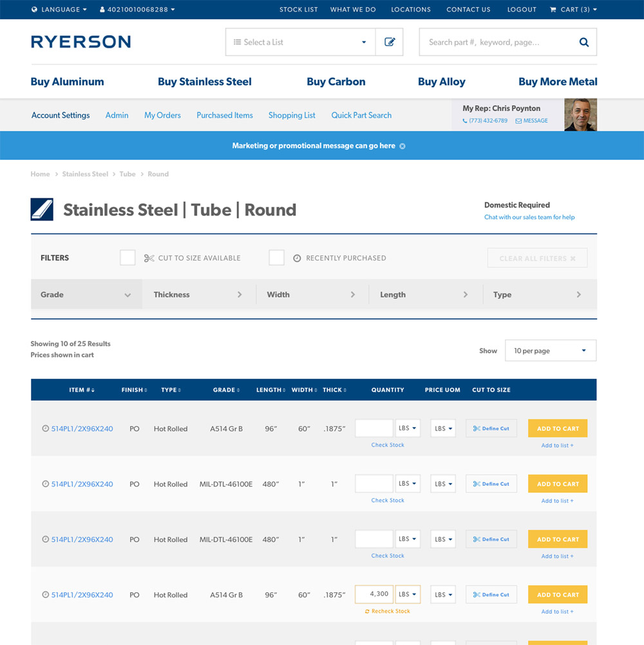Click Add To Cart in 4,300 quantity row

point(558,594)
